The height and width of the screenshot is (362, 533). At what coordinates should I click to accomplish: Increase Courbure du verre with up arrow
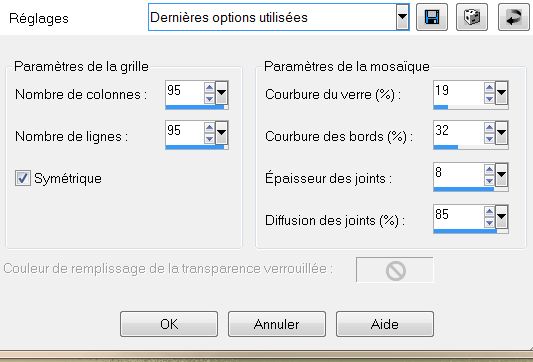[x=489, y=88]
